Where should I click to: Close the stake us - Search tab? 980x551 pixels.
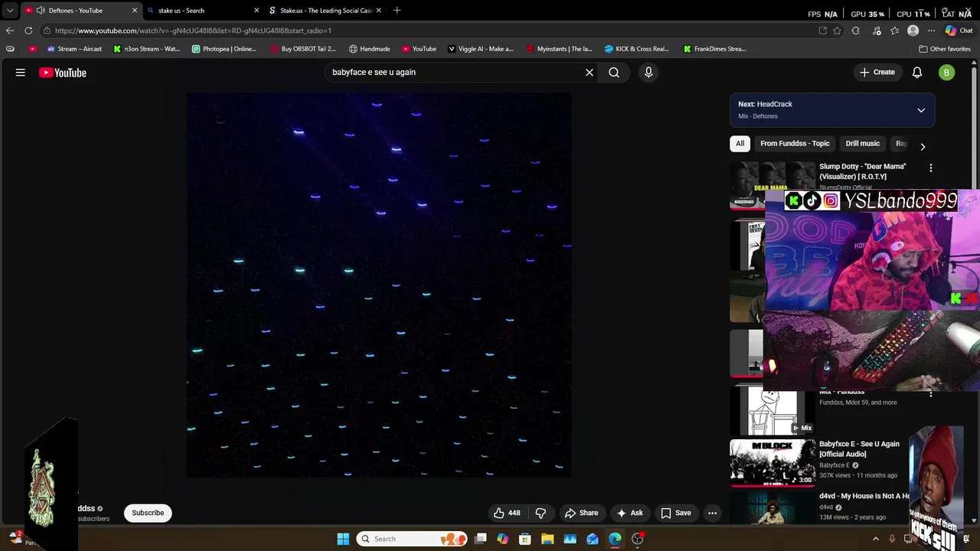256,11
